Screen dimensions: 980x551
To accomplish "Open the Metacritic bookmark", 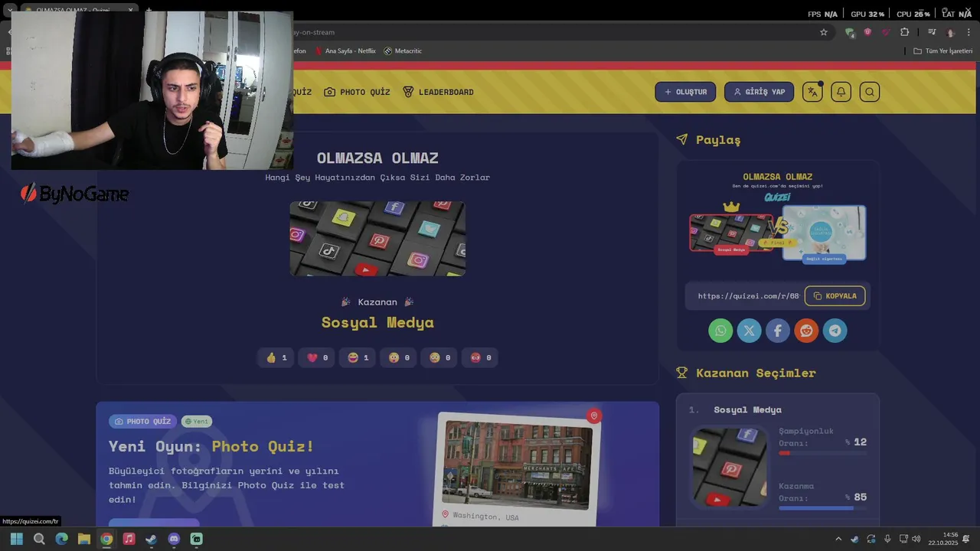I will pos(403,51).
